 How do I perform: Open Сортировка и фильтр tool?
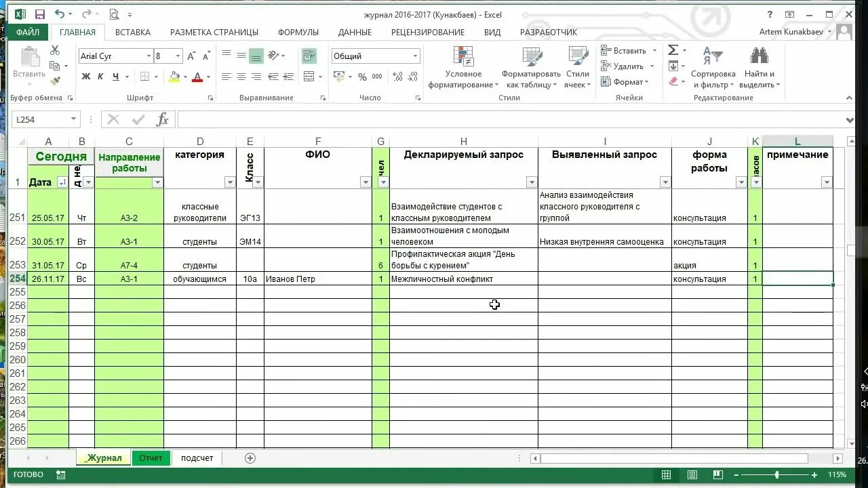713,68
